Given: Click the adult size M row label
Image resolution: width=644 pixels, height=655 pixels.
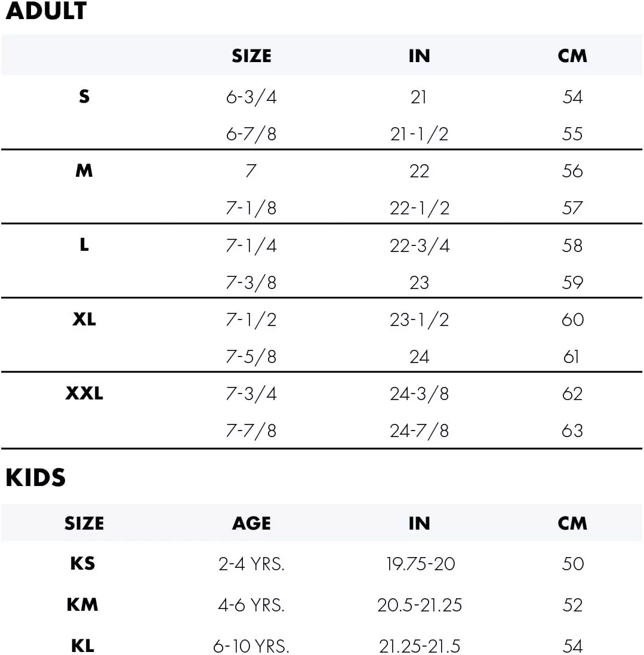Looking at the screenshot, I should (x=84, y=171).
